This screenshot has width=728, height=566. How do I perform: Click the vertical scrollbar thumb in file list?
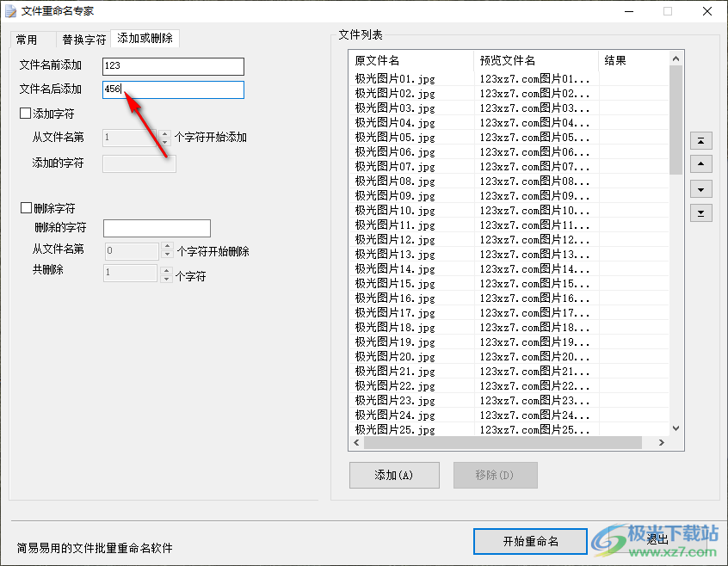pos(676,120)
